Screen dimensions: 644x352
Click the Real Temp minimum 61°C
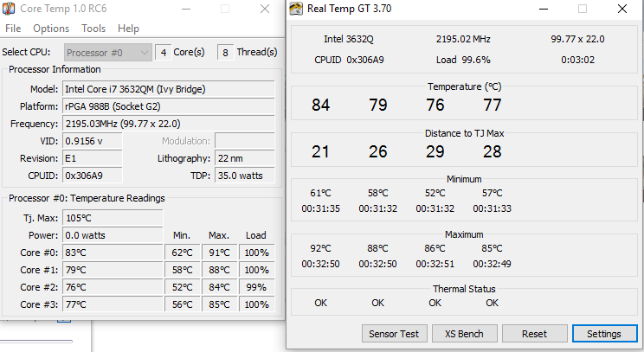tap(320, 192)
